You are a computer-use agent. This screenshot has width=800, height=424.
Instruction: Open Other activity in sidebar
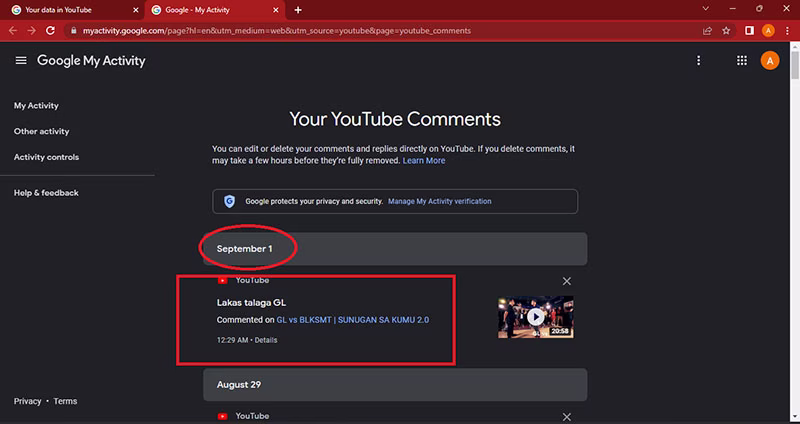click(41, 131)
